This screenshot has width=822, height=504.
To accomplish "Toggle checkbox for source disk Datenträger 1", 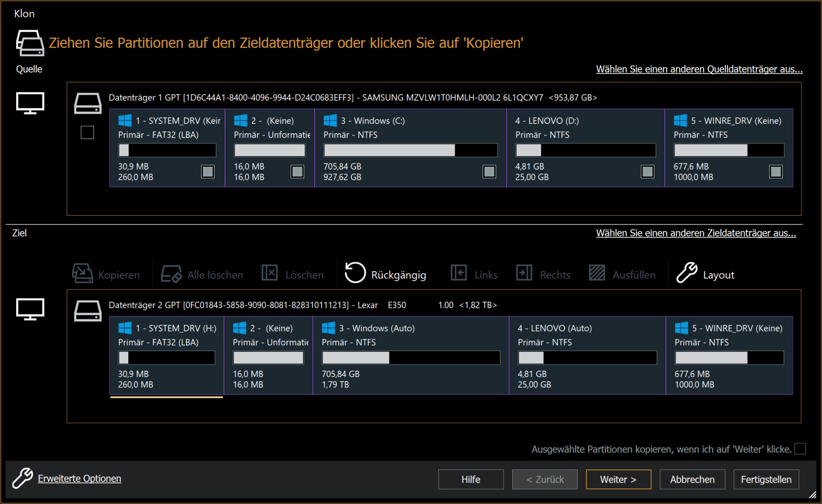I will (x=87, y=132).
